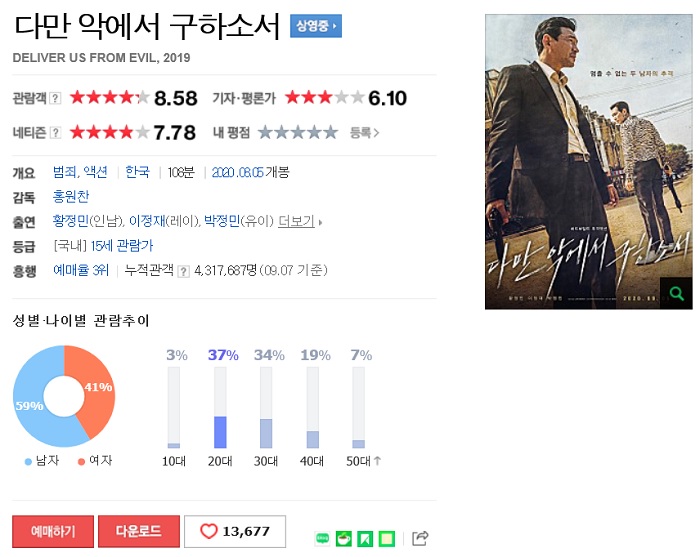
Task: Click the magnifier icon on the movie poster
Action: tap(676, 293)
